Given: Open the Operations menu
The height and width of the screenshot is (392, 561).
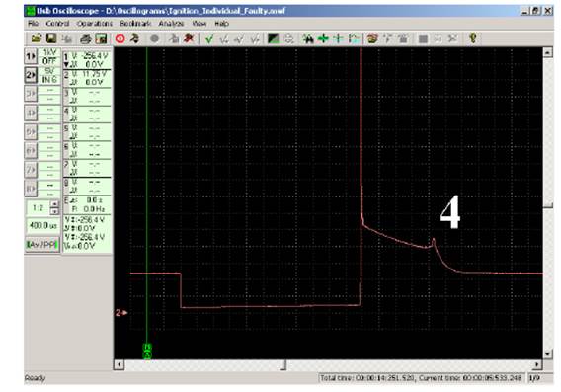Looking at the screenshot, I should 95,24.
